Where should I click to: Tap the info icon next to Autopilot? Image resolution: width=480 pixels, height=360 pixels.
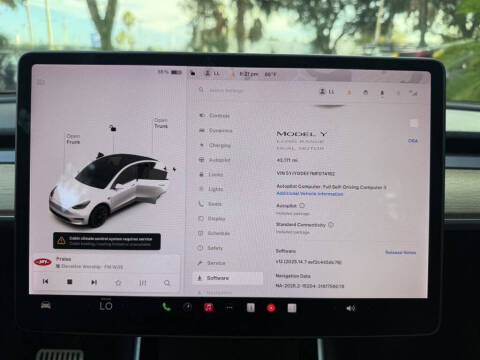point(302,205)
